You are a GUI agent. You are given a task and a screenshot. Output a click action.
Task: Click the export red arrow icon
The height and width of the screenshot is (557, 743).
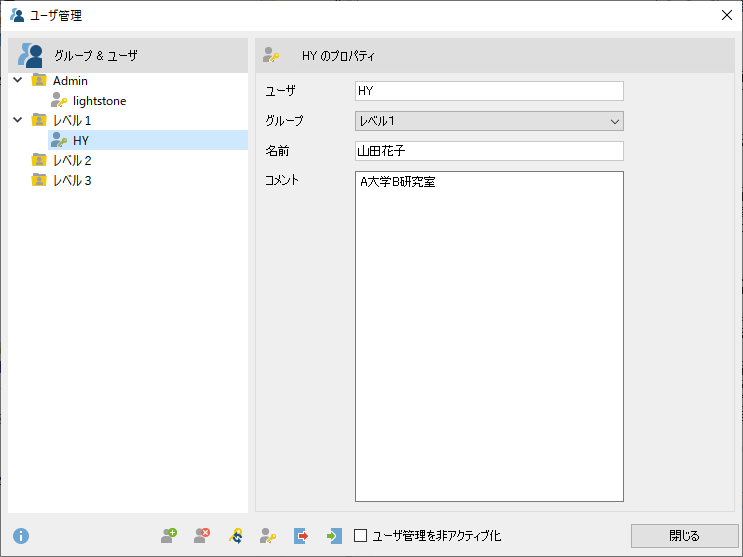pos(301,536)
